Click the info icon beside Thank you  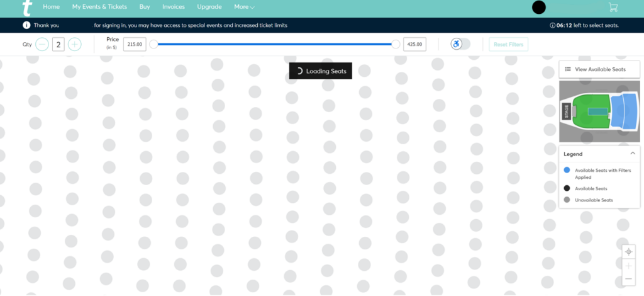tap(26, 26)
